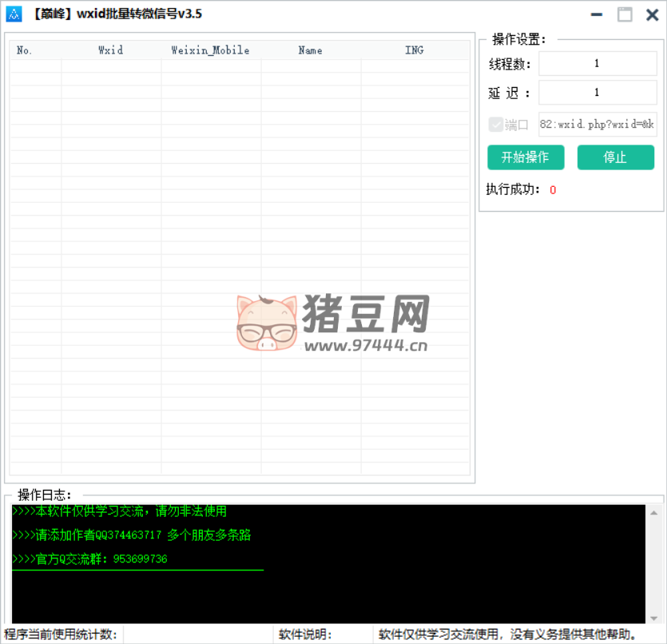
Task: Click the app logo in title bar
Action: (x=14, y=14)
